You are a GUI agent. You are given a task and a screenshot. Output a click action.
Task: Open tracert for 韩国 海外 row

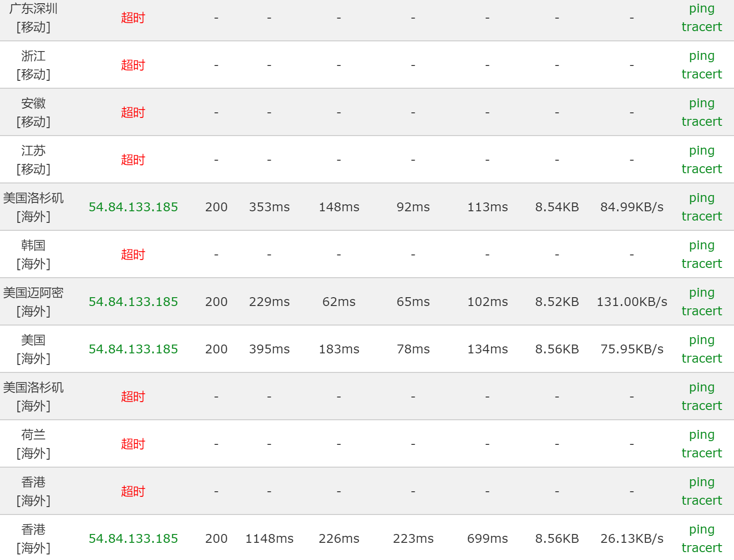pos(701,264)
